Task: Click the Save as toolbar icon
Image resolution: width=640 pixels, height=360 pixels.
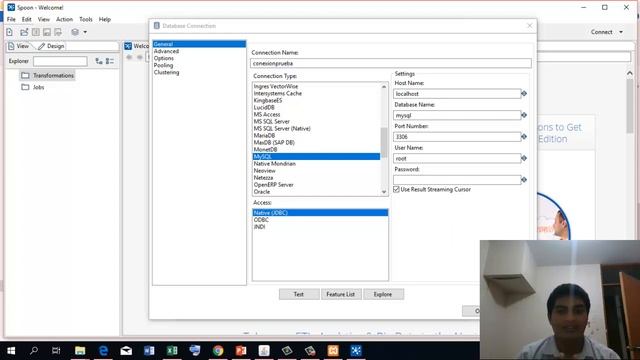Action: (x=58, y=32)
